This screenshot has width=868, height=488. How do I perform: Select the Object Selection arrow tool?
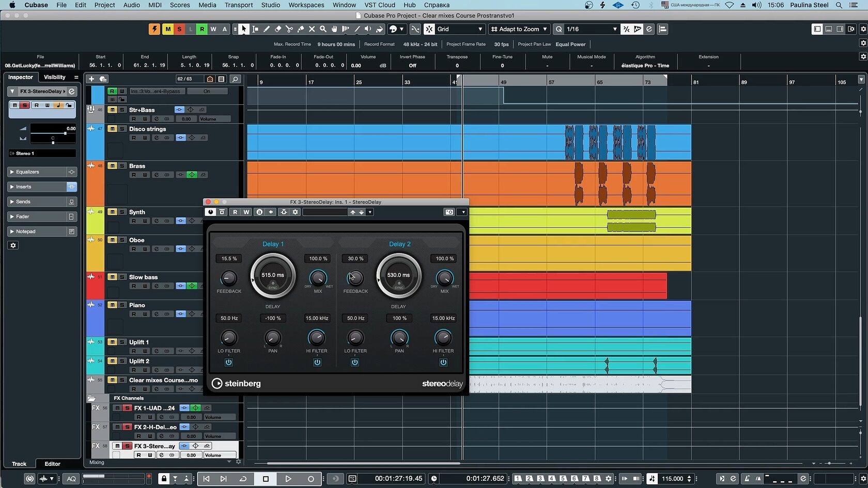point(244,29)
